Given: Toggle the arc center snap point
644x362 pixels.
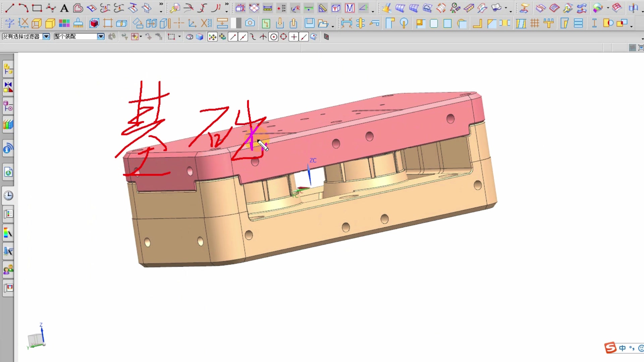Looking at the screenshot, I should [x=274, y=37].
